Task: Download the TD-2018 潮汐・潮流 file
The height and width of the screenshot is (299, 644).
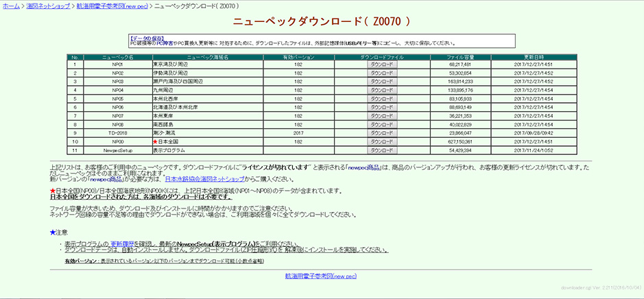Action: coord(383,133)
